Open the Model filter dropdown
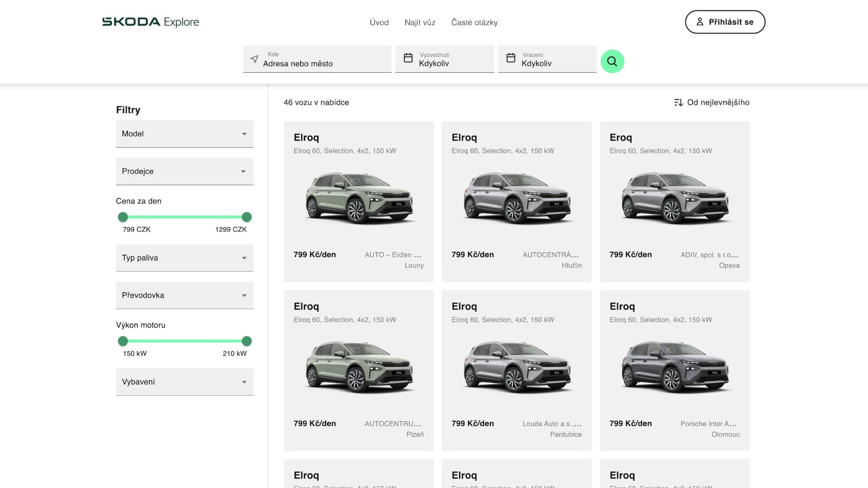 [184, 133]
